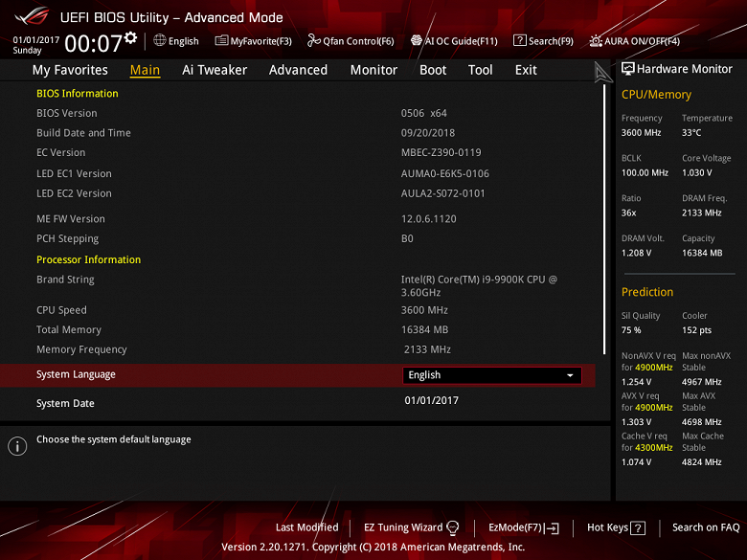Select the System Language row label

click(x=76, y=374)
